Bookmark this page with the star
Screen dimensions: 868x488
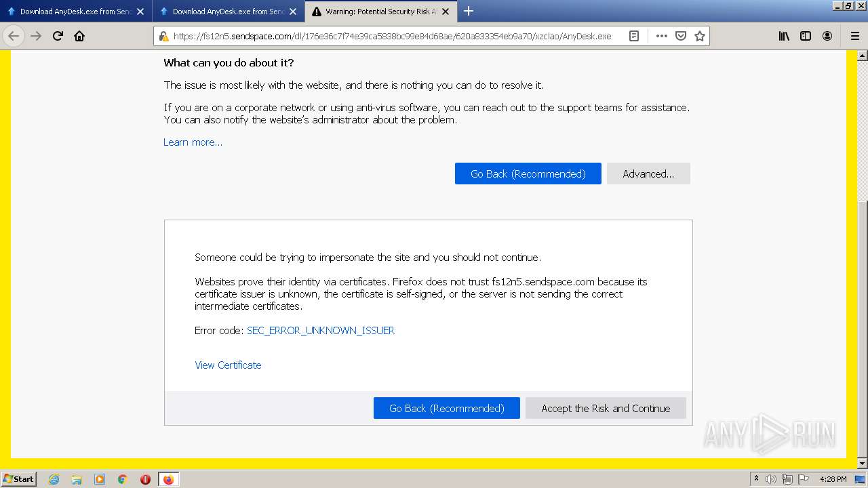(700, 36)
